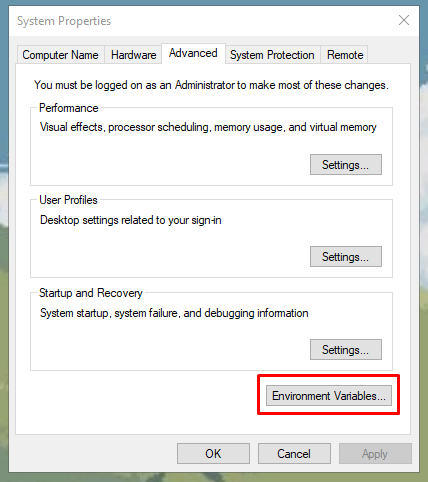Select the Advanced tab
This screenshot has width=428, height=482.
point(193,53)
